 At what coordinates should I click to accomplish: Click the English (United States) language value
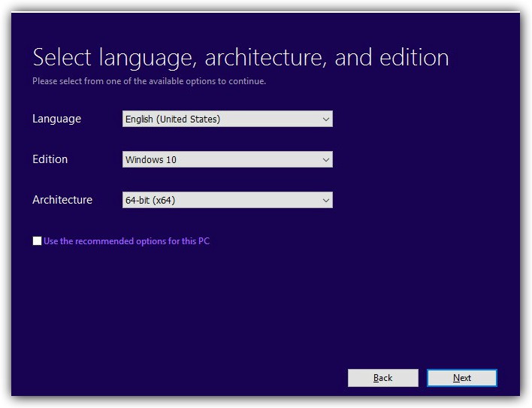173,119
